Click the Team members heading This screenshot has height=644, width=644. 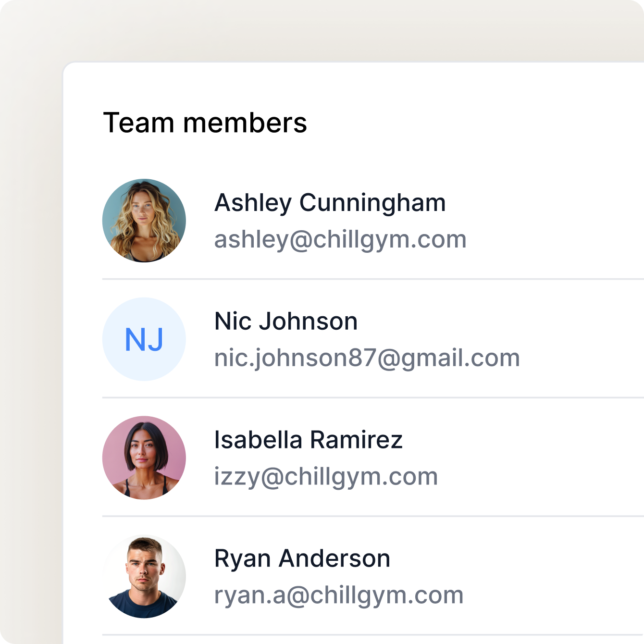[x=205, y=123]
